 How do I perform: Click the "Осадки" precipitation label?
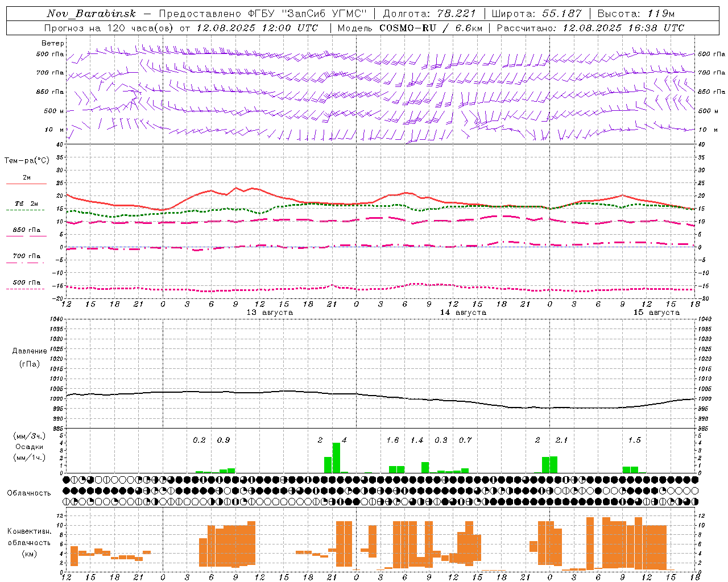pos(29,447)
